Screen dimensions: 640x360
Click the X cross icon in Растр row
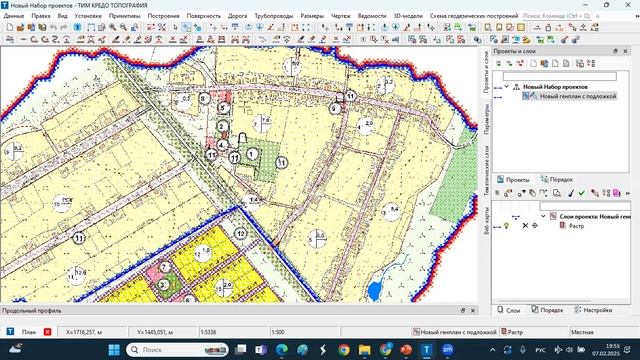(x=525, y=225)
